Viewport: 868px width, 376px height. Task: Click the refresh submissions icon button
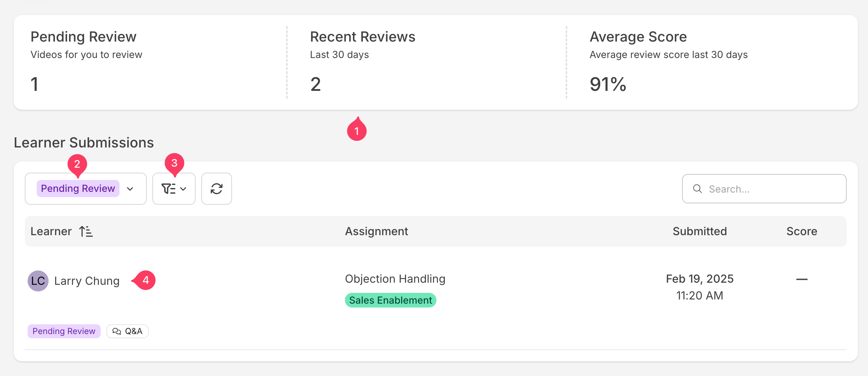point(216,189)
